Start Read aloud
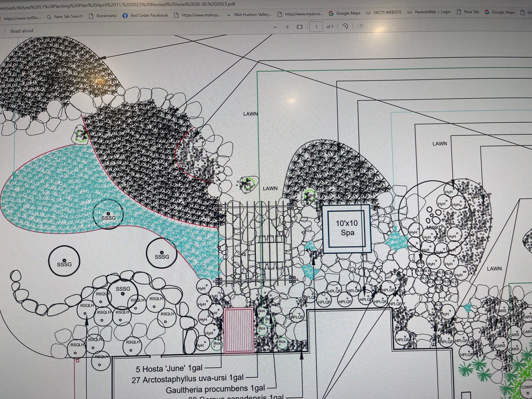The height and width of the screenshot is (399, 532). coord(22,31)
